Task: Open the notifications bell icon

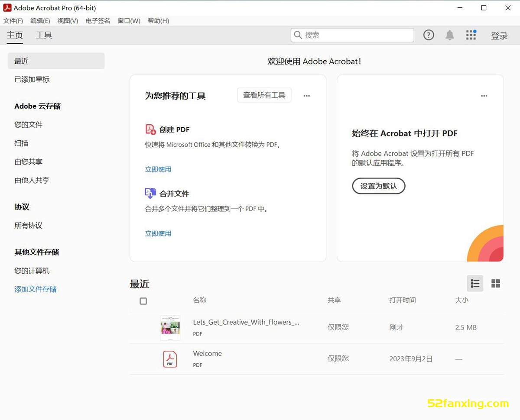Action: pyautogui.click(x=450, y=35)
